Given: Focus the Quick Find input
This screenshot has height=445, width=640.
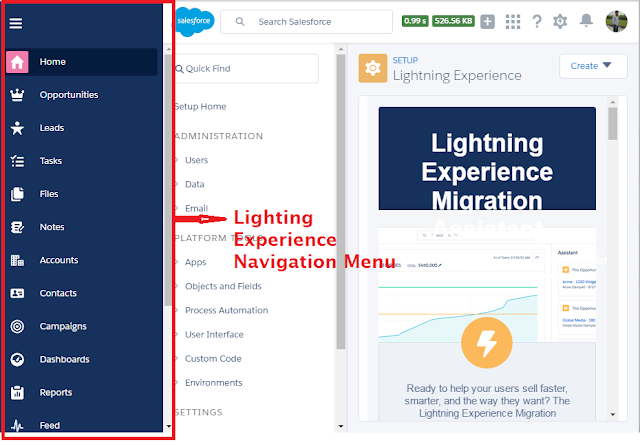Looking at the screenshot, I should pyautogui.click(x=247, y=69).
